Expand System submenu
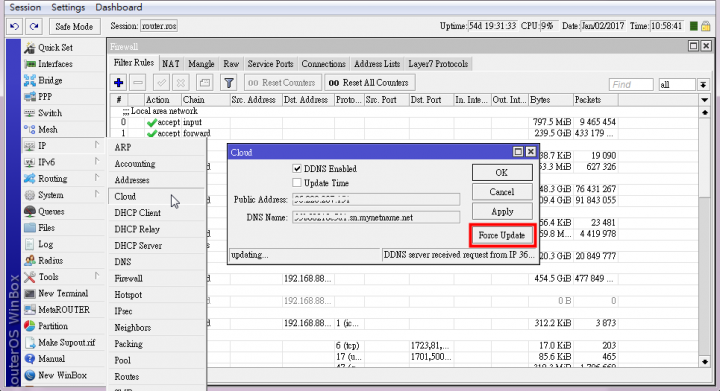The height and width of the screenshot is (391, 720). 64,195
